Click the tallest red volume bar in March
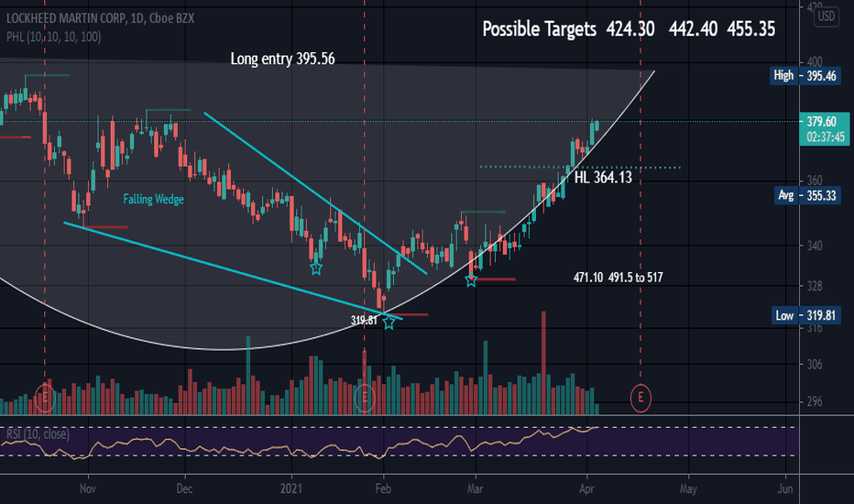This screenshot has height=504, width=854. [x=543, y=363]
